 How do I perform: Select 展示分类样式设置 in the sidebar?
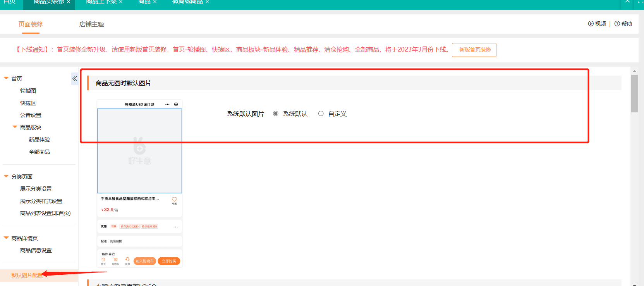[41, 201]
